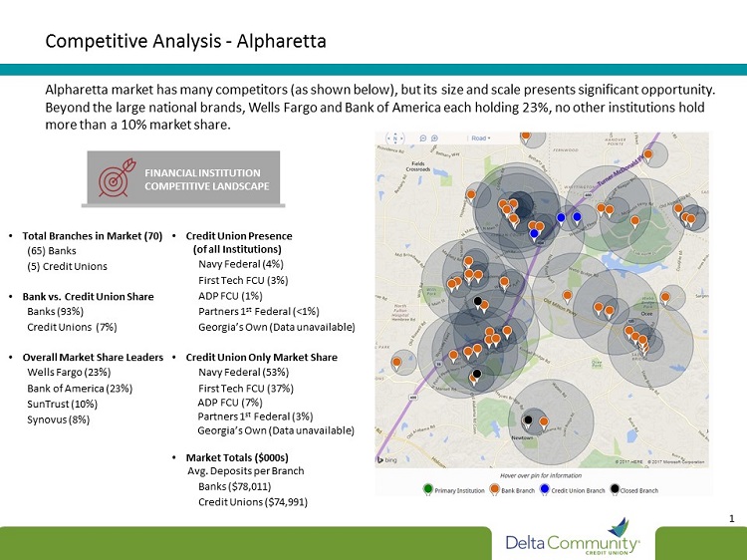
Task: Click the target icon in landscape banner
Action: point(112,178)
